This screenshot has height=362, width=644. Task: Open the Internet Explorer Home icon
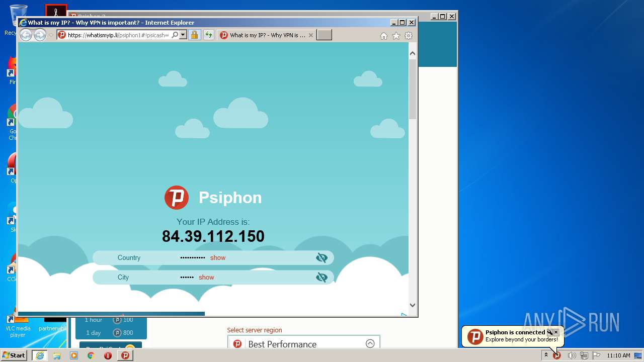coord(384,36)
